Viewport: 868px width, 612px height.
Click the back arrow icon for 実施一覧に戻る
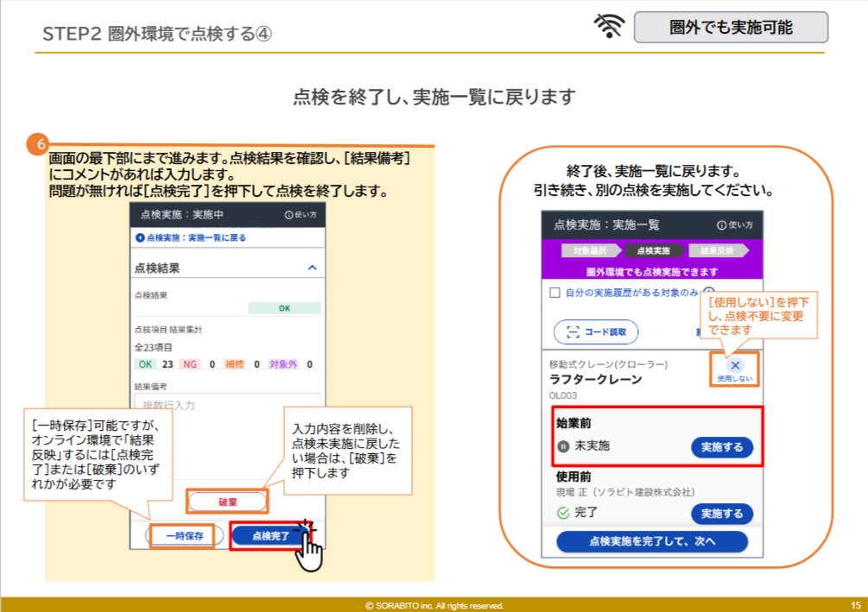coord(140,237)
